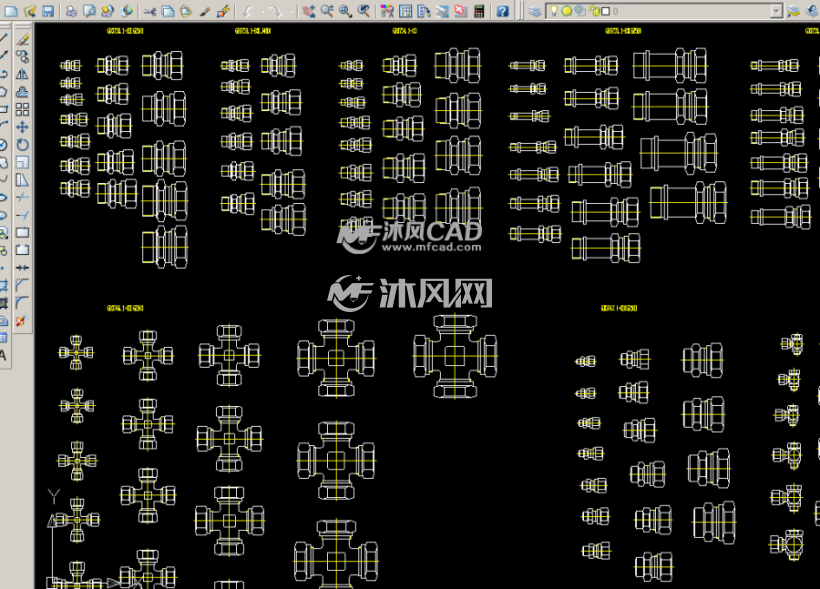Select the Rotate tool
Viewport: 820px width, 589px height.
[x=22, y=144]
